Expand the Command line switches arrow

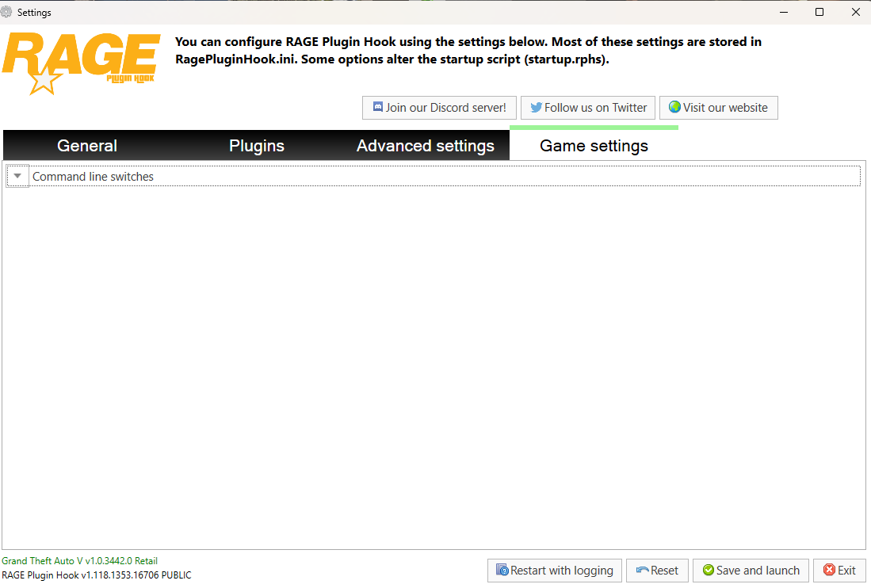[x=17, y=176]
